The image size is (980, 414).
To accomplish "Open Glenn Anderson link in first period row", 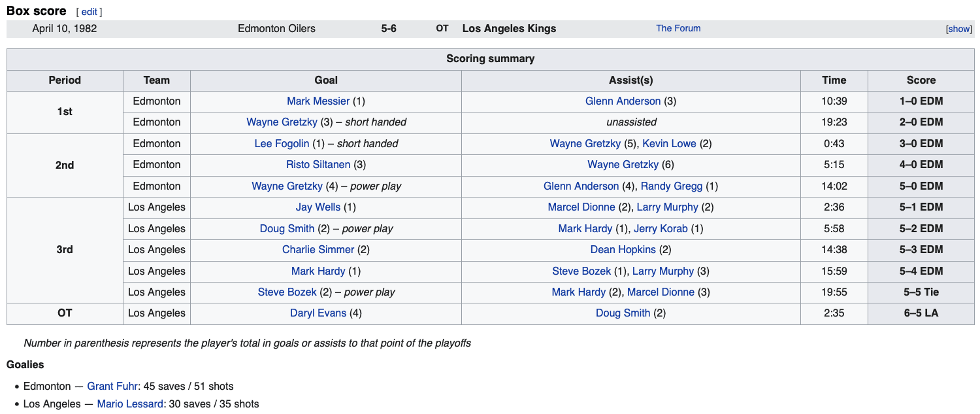I will click(x=623, y=101).
